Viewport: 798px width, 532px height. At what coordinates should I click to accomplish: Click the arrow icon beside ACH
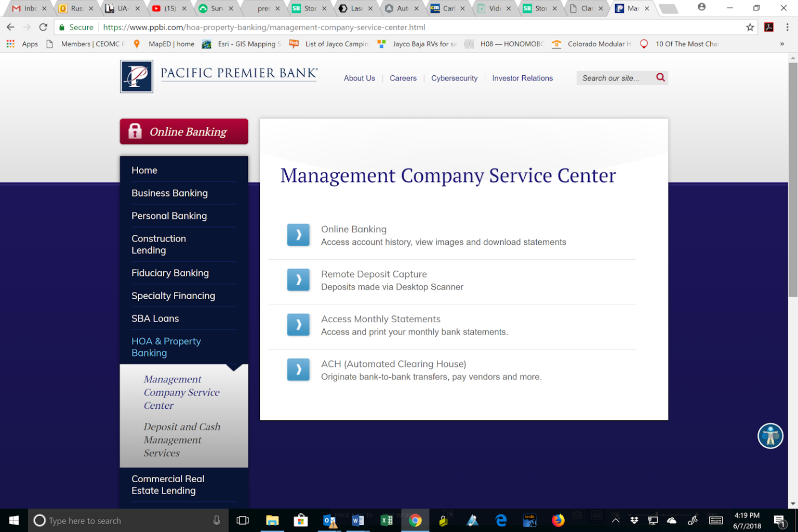(298, 369)
